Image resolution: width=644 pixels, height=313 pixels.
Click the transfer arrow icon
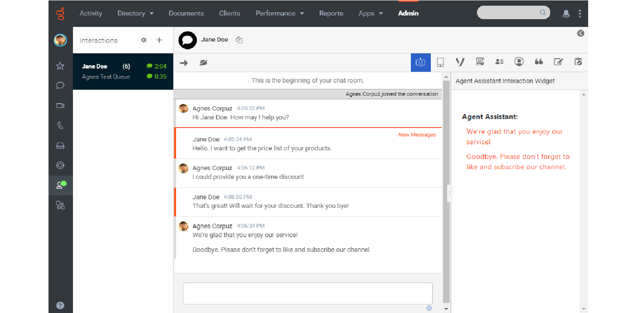184,63
